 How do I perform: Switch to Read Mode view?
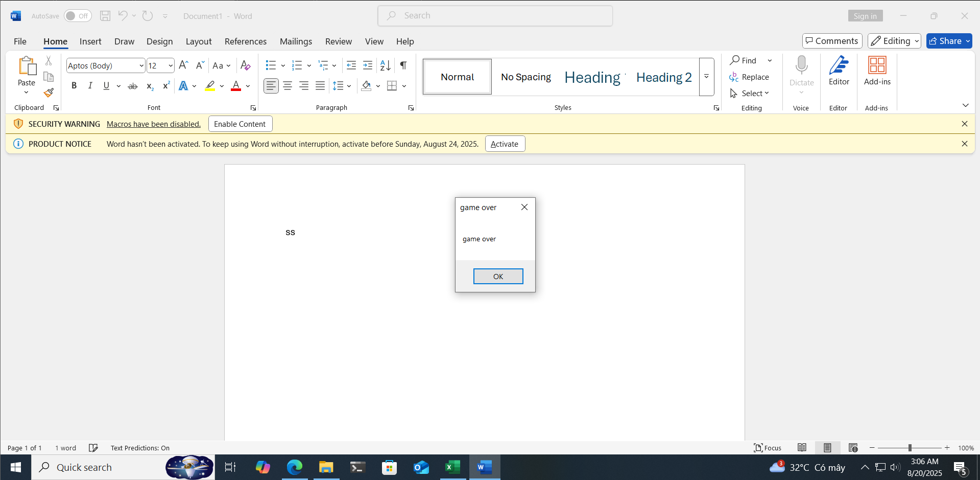802,448
